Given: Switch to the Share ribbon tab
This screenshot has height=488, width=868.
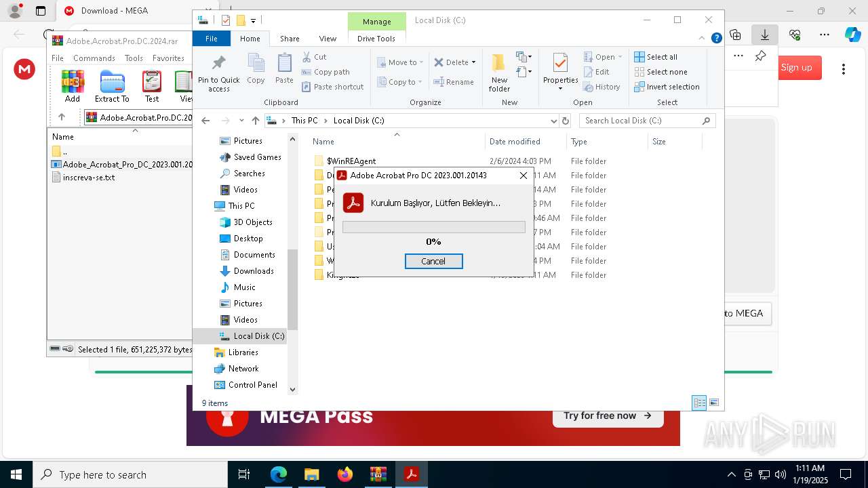Looking at the screenshot, I should [290, 39].
